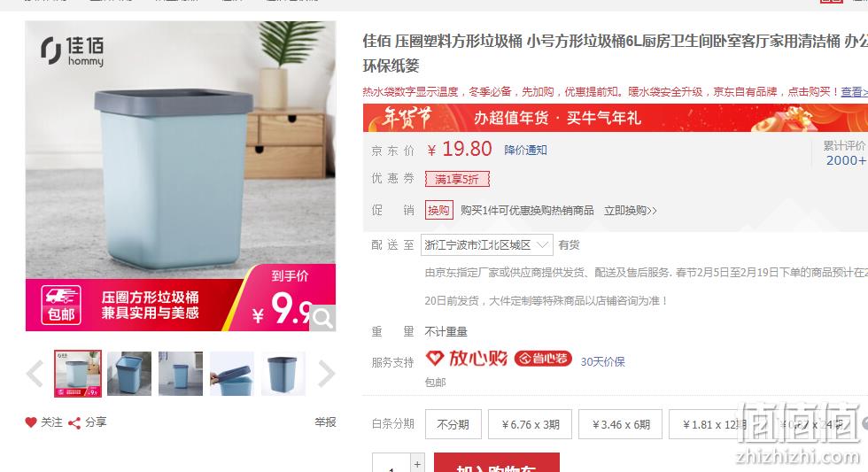Image resolution: width=868 pixels, height=472 pixels.
Task: Claim the 满1享5折 coupon
Action: point(457,179)
